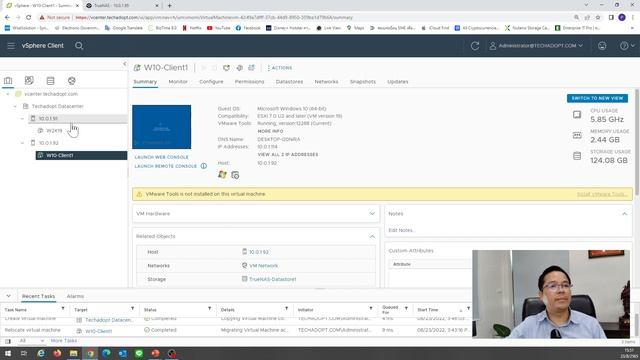Collapse the 10.0.1.91 host node
This screenshot has width=640, height=360.
(22, 118)
